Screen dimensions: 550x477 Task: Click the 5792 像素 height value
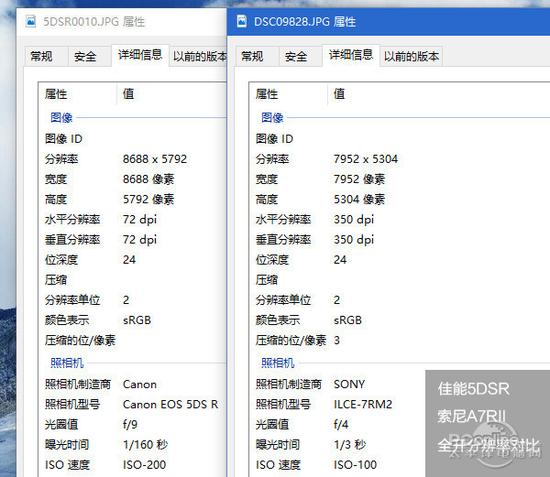pyautogui.click(x=148, y=200)
